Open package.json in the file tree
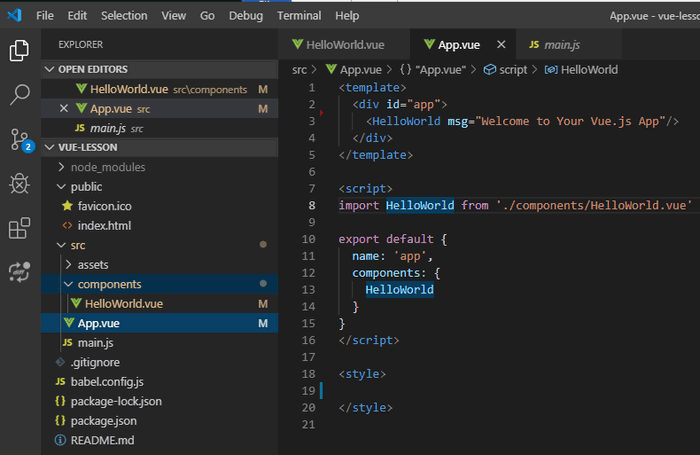 [159, 421]
